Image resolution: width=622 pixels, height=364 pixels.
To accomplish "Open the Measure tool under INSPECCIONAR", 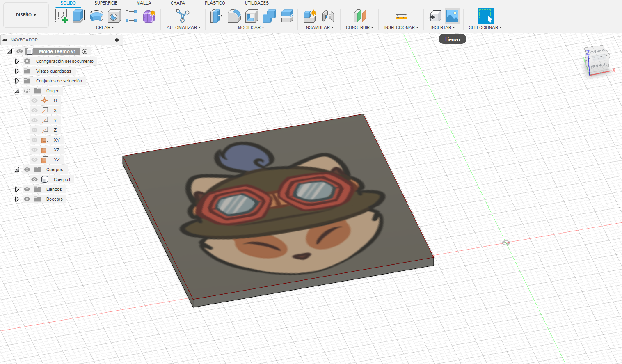I will (401, 16).
